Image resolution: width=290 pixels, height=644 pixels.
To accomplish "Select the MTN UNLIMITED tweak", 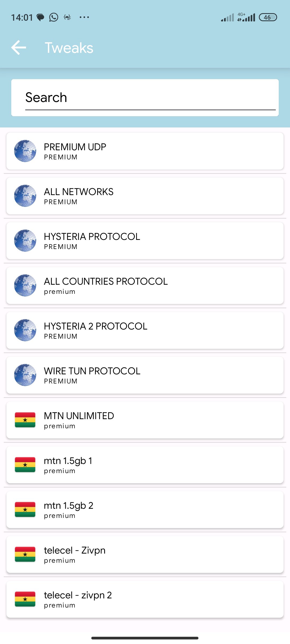I will tap(145, 420).
